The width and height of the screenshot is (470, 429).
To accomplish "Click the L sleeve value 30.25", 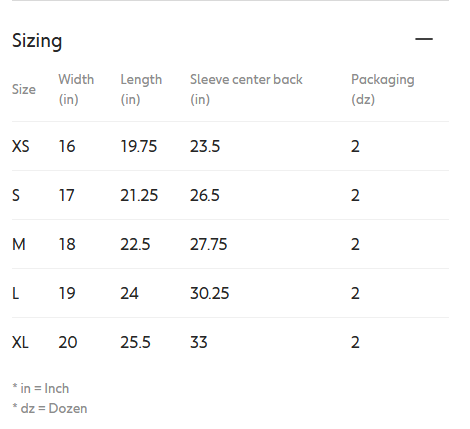I will point(210,293).
